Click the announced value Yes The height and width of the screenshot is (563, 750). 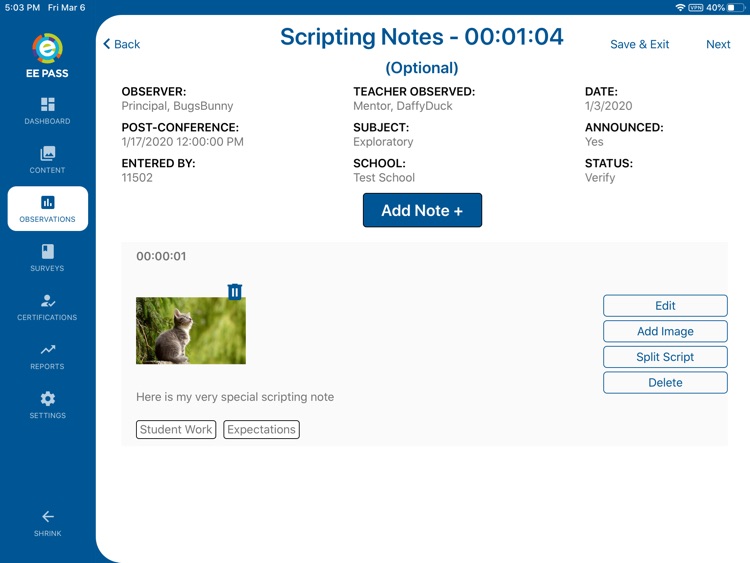[594, 142]
